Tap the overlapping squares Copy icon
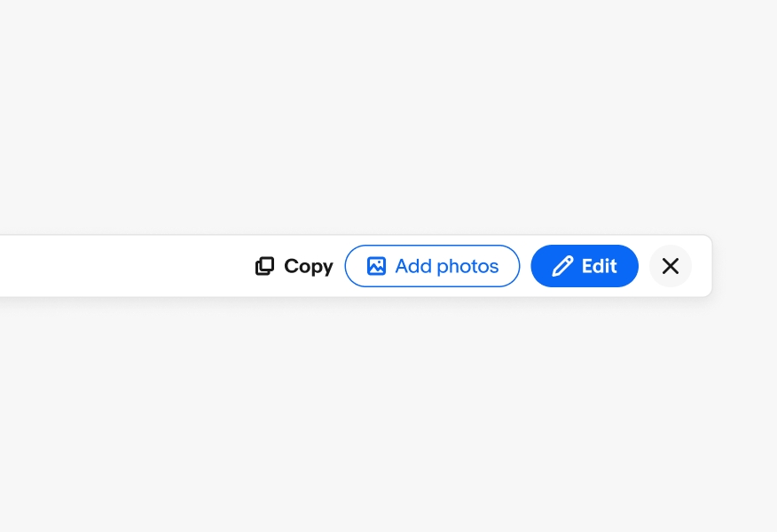 coord(264,266)
